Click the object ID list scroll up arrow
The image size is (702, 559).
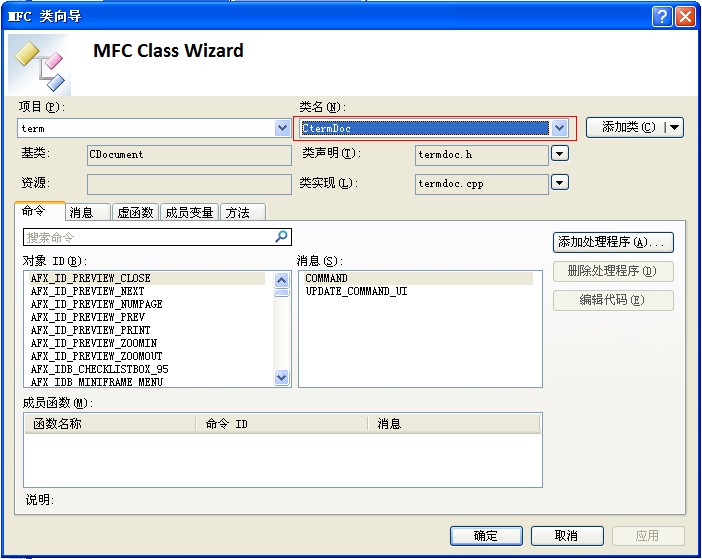coord(282,280)
